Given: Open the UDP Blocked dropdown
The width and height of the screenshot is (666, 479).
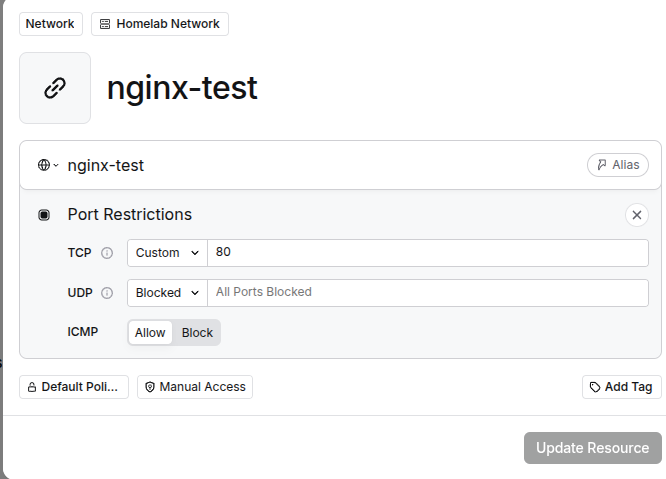Looking at the screenshot, I should 167,293.
